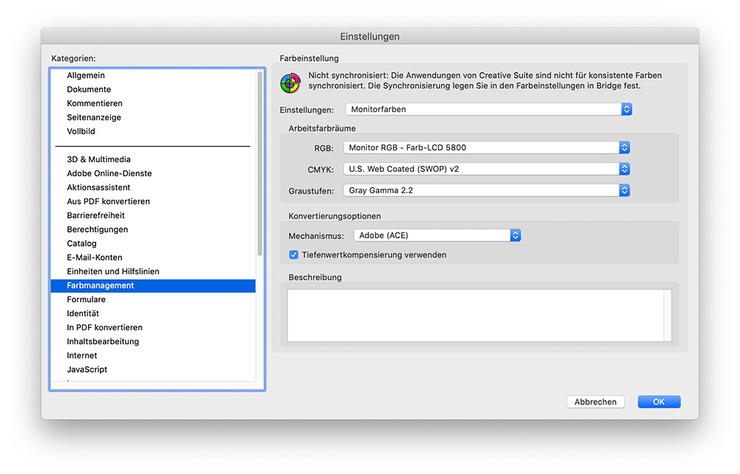The width and height of the screenshot is (740, 474).
Task: Select the Inhaltsbearbeitung category
Action: pos(153,342)
